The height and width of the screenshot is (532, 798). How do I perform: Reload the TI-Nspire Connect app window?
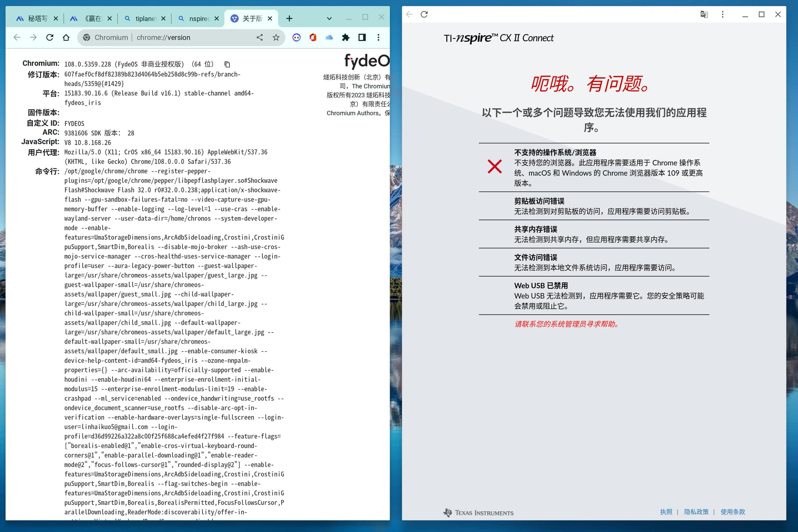(x=424, y=15)
